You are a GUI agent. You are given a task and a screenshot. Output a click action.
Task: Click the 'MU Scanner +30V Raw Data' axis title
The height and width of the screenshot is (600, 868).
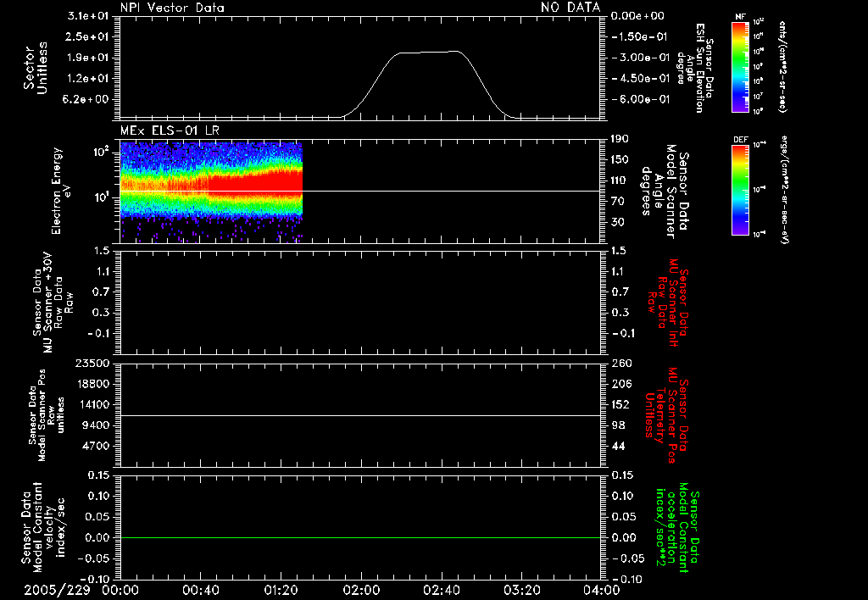coord(52,303)
